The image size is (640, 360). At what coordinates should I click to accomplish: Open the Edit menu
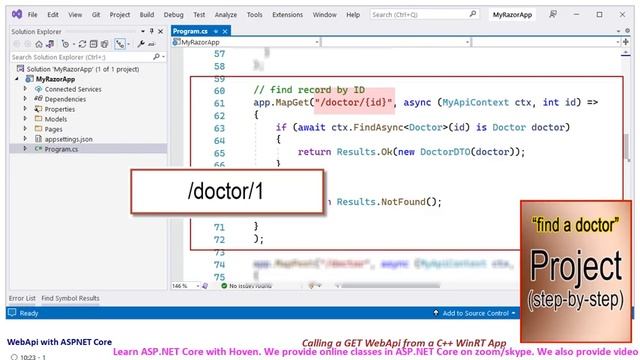click(53, 14)
